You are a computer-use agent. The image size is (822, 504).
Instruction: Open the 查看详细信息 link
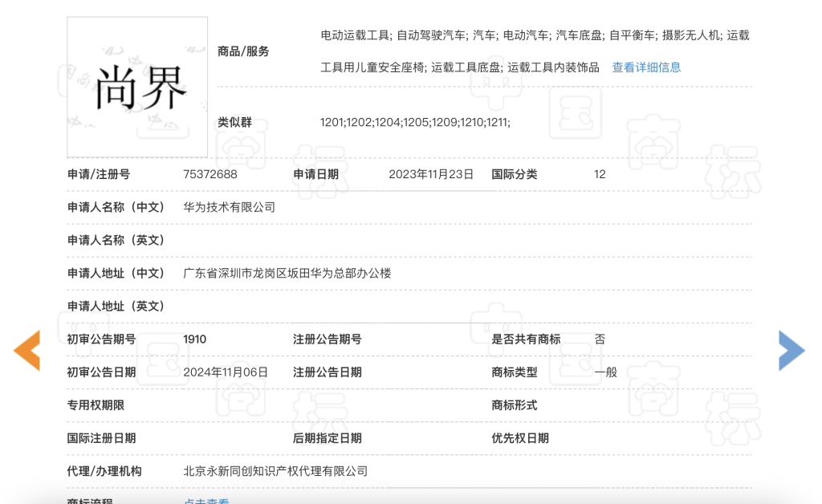coord(646,67)
